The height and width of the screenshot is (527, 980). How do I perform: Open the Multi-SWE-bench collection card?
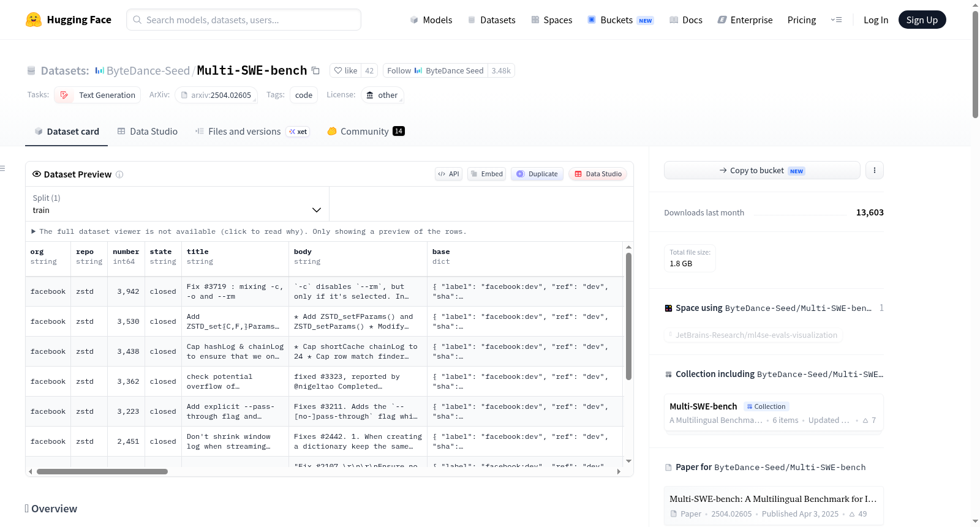(x=774, y=413)
